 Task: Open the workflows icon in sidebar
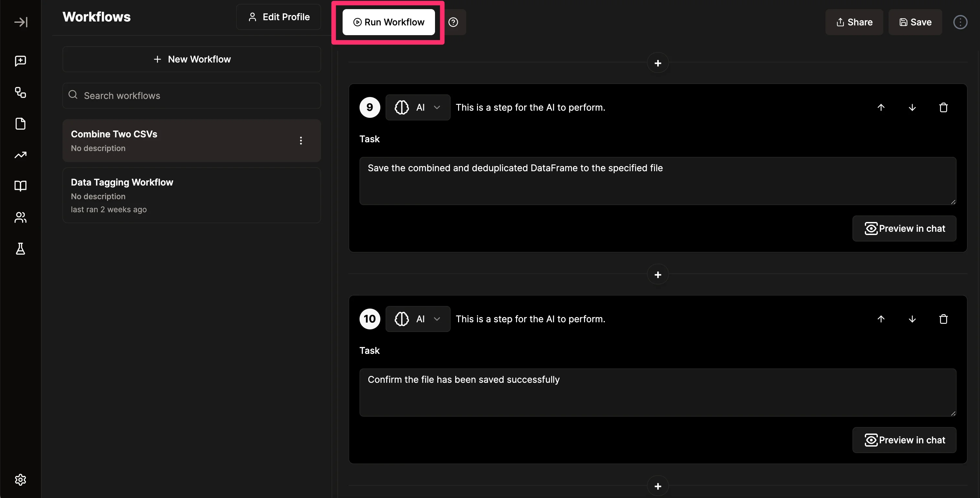(x=20, y=92)
